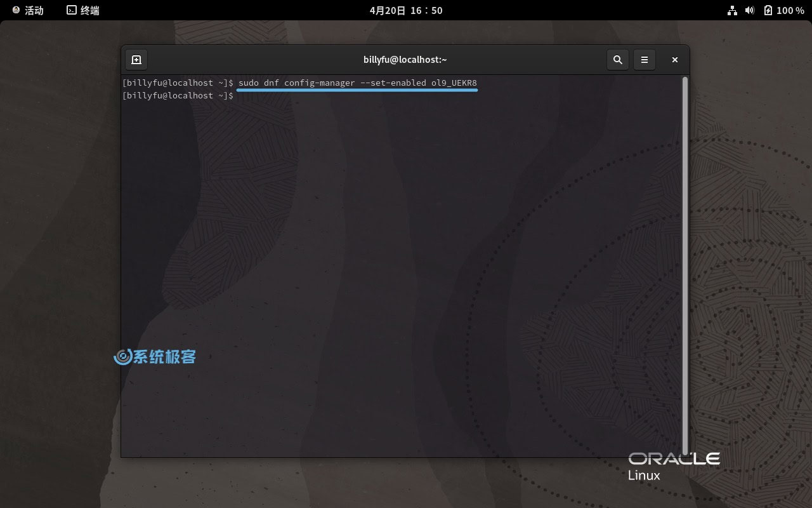The height and width of the screenshot is (508, 812).
Task: Open the 4月20日 16:50 clock panel
Action: coord(406,10)
